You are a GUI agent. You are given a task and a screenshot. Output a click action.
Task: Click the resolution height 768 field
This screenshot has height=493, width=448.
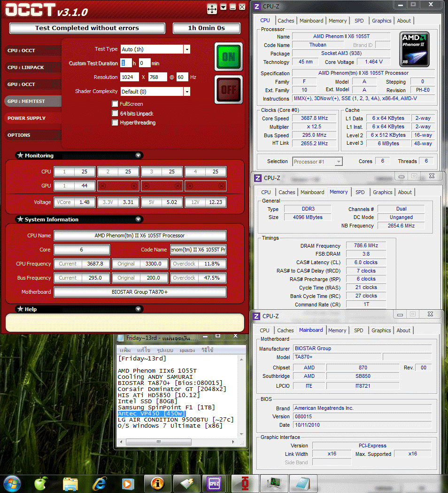(x=157, y=77)
